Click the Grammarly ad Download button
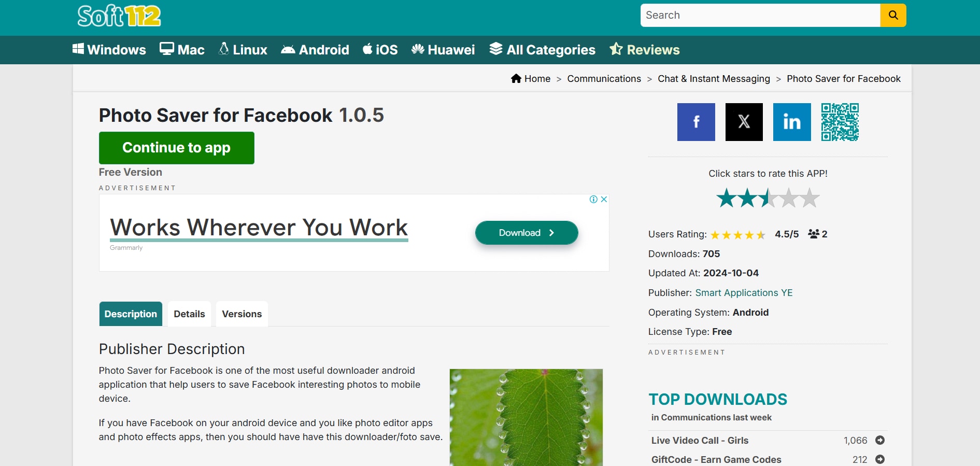Image resolution: width=980 pixels, height=466 pixels. (x=527, y=233)
